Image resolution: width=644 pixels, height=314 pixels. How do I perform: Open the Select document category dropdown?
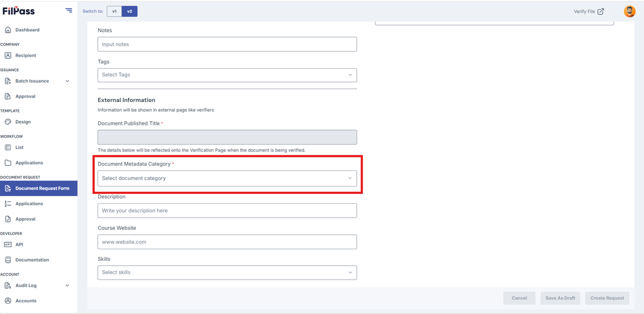coord(227,178)
